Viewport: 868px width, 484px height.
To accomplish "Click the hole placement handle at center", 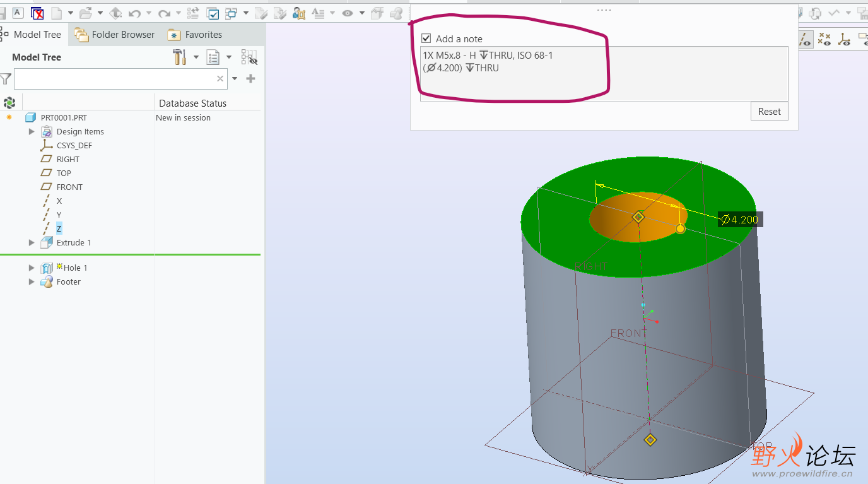I will point(638,217).
